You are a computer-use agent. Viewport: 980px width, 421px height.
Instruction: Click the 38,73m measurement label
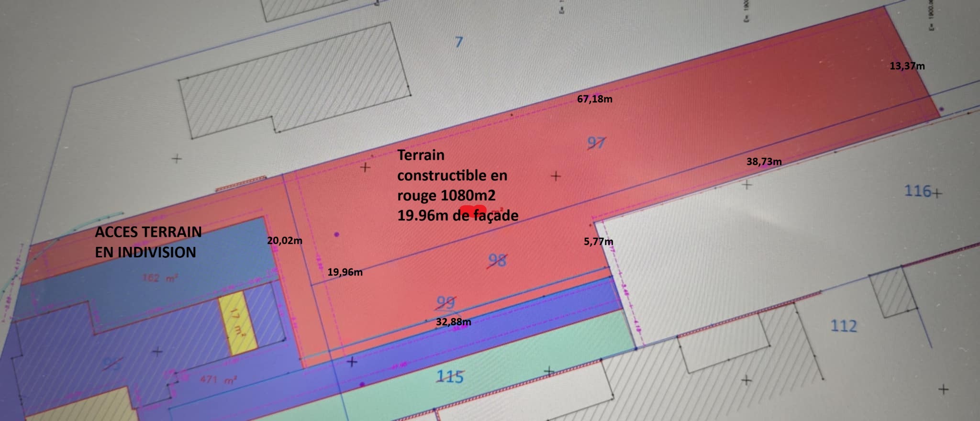pyautogui.click(x=764, y=162)
